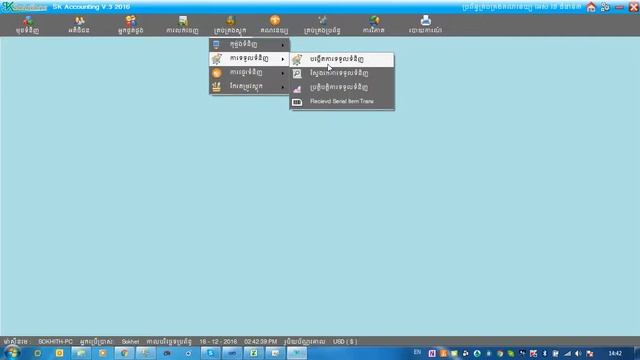The image size is (640, 360).
Task: Open the Windows Start button
Action: (x=12, y=353)
